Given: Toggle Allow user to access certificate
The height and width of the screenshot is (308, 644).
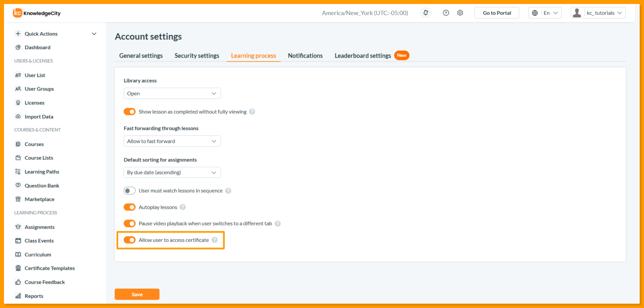Looking at the screenshot, I should point(129,240).
